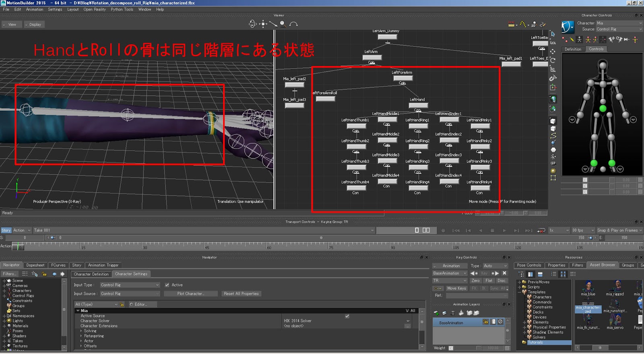Switch to the Dopesheet tab
Image resolution: width=644 pixels, height=354 pixels.
tap(35, 265)
